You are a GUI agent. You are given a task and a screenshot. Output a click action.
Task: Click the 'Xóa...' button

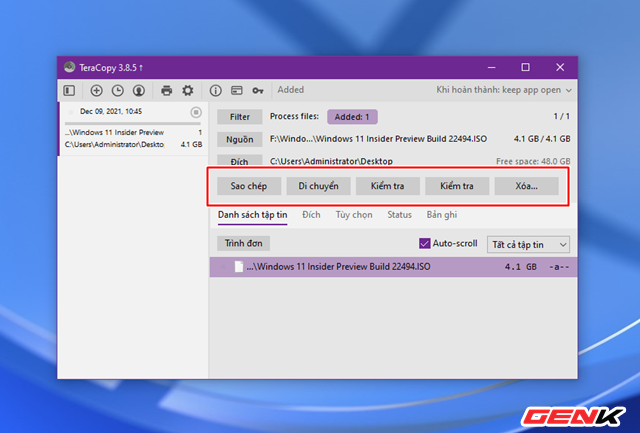(527, 186)
